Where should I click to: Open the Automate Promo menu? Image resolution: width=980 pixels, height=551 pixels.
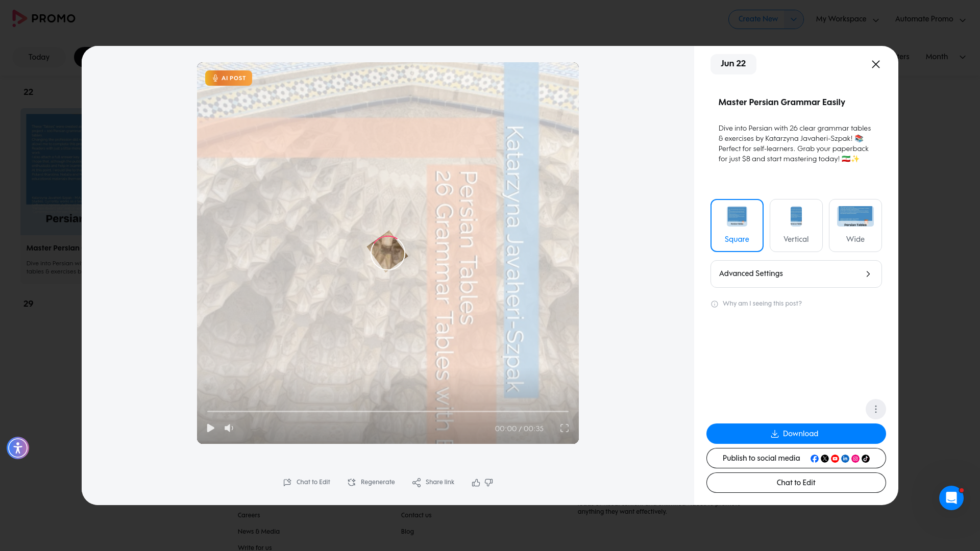930,19
